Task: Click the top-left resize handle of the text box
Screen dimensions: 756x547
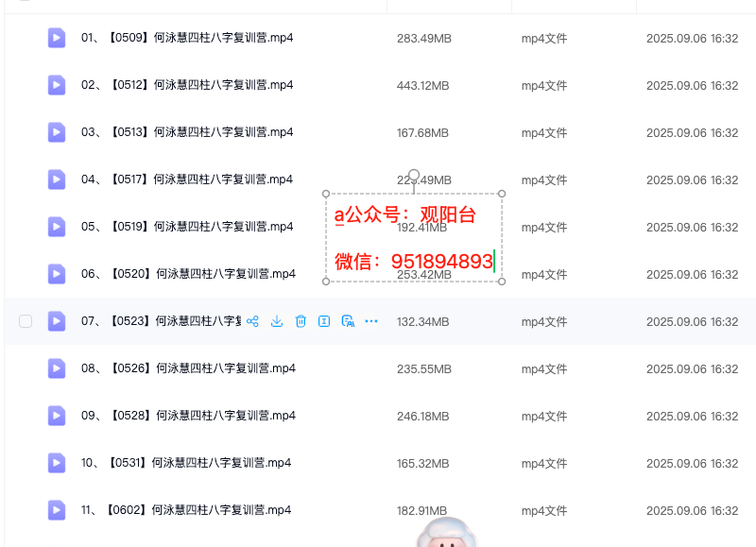Action: click(327, 194)
